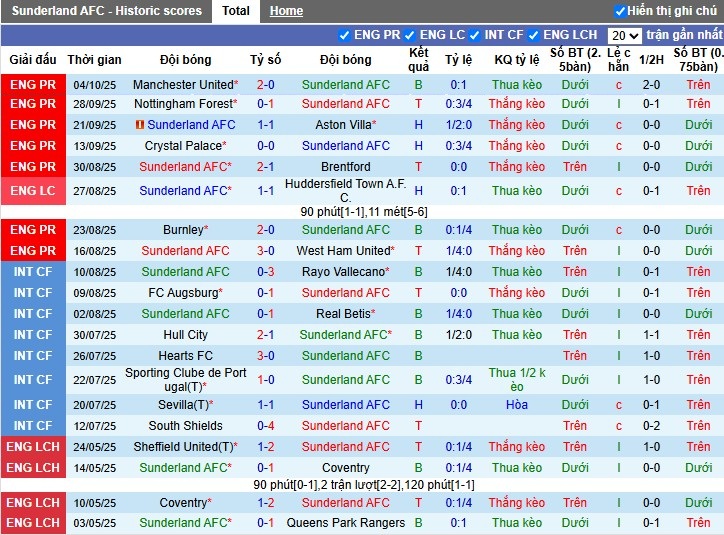Click the red card icon beside Sunderland AFC 21/09/25

pyautogui.click(x=140, y=125)
